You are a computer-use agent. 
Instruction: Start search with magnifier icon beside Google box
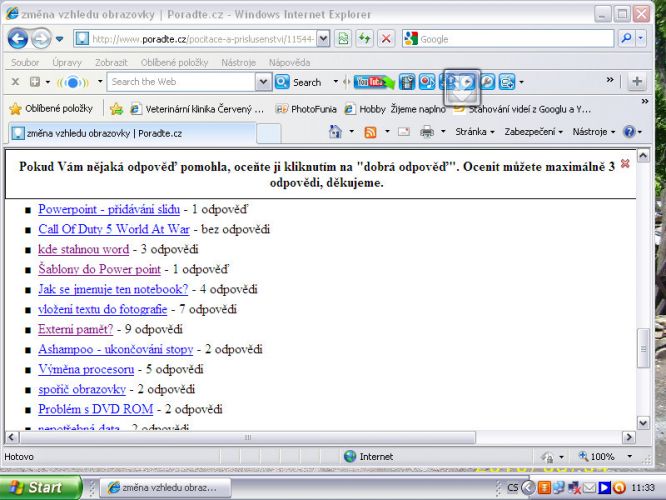tap(626, 39)
